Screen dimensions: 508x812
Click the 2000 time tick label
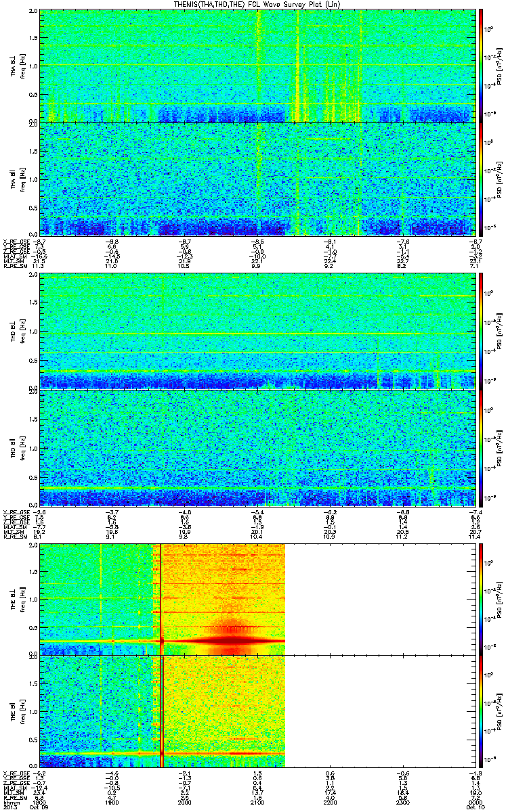[184, 801]
